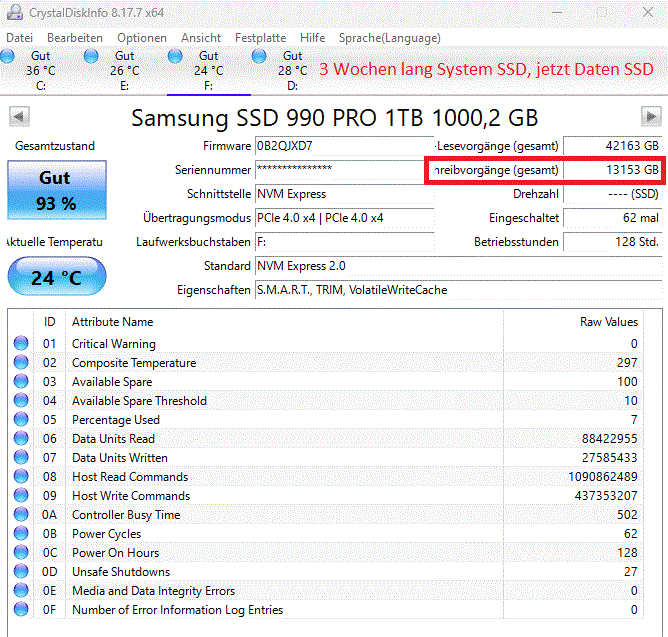Click the Eingeschaltet value 62 mal
The image size is (668, 637).
point(613,218)
